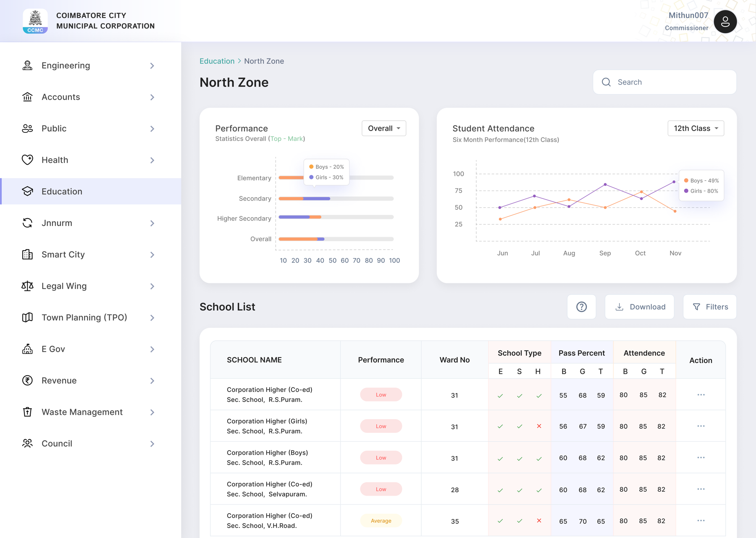Viewport: 756px width, 538px height.
Task: Click the Health heart icon
Action: 27,160
